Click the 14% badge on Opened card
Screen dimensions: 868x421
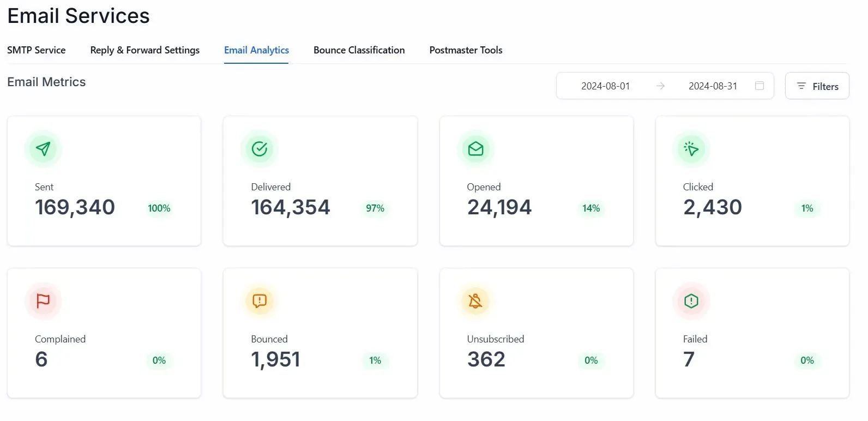[x=591, y=208]
